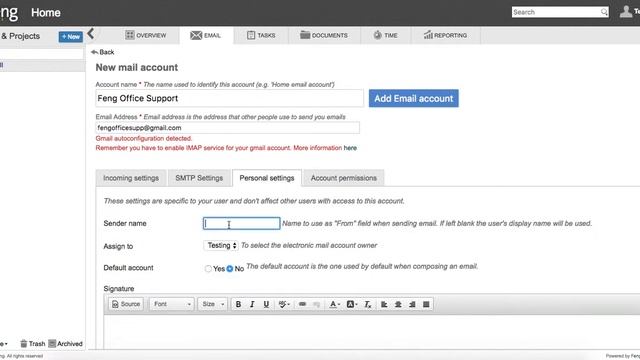640x360 pixels.
Task: Open the Time tab
Action: click(386, 36)
